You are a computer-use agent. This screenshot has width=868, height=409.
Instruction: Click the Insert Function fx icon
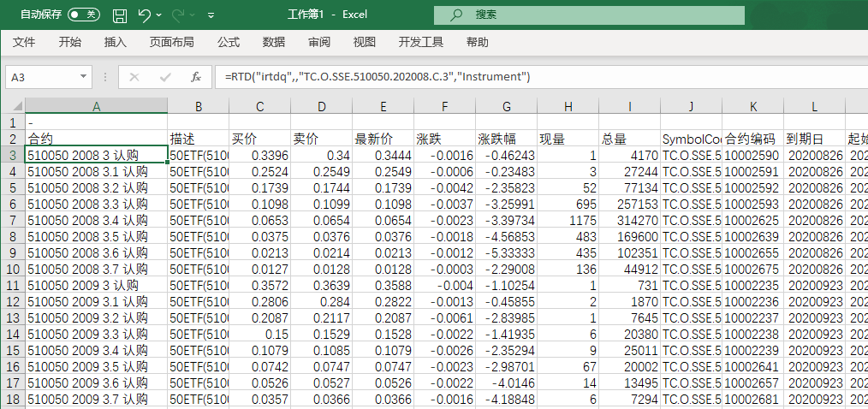coord(196,77)
